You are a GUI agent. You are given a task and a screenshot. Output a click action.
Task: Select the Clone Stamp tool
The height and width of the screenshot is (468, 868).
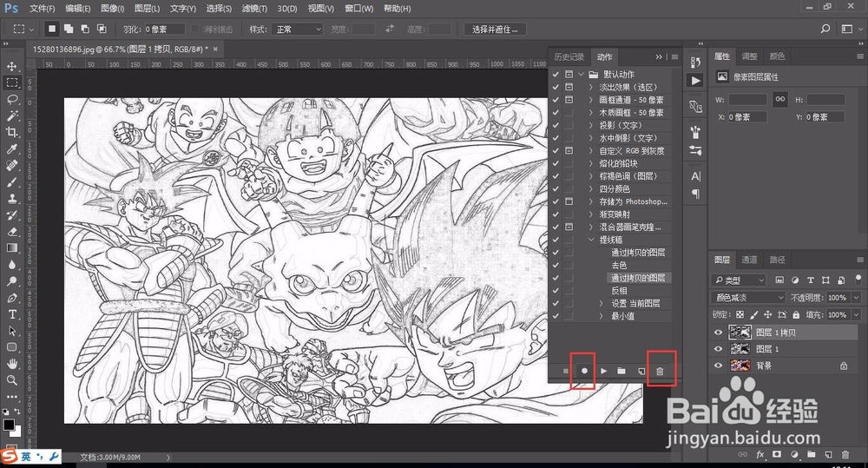coord(11,198)
